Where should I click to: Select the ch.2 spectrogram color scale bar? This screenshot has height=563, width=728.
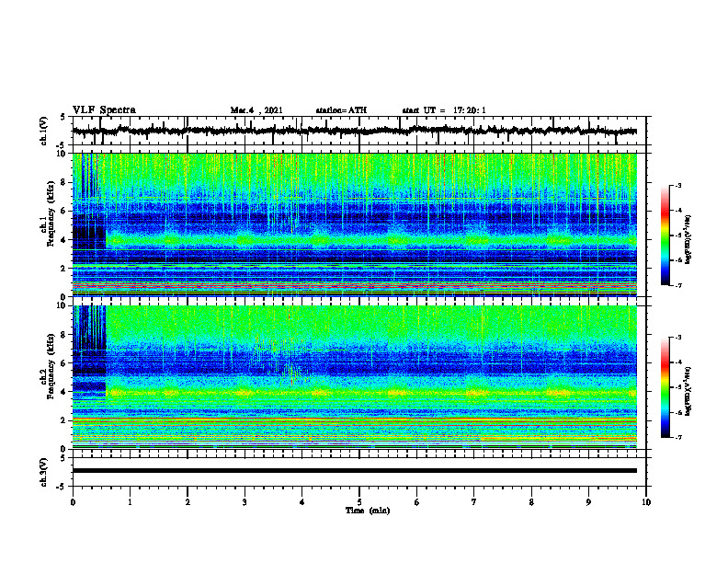[x=665, y=387]
